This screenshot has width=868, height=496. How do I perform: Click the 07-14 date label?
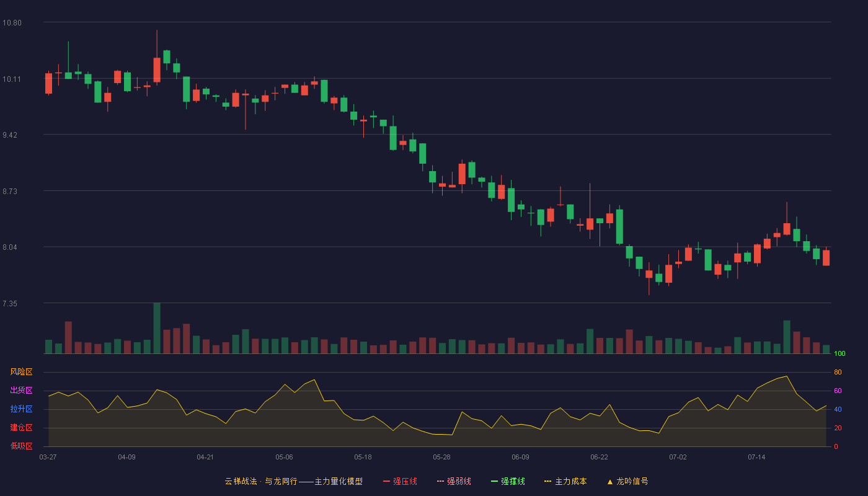[756, 457]
